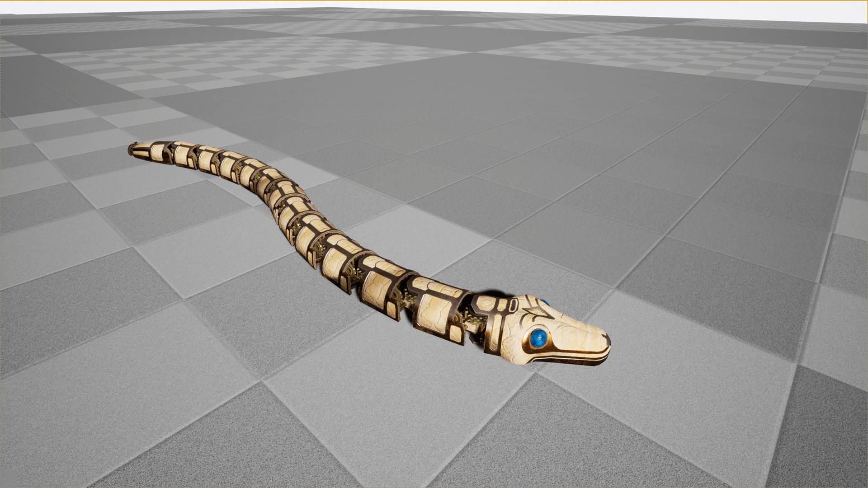Click the orange border at the screen edge
This screenshot has height=488, width=868.
[434, 1]
